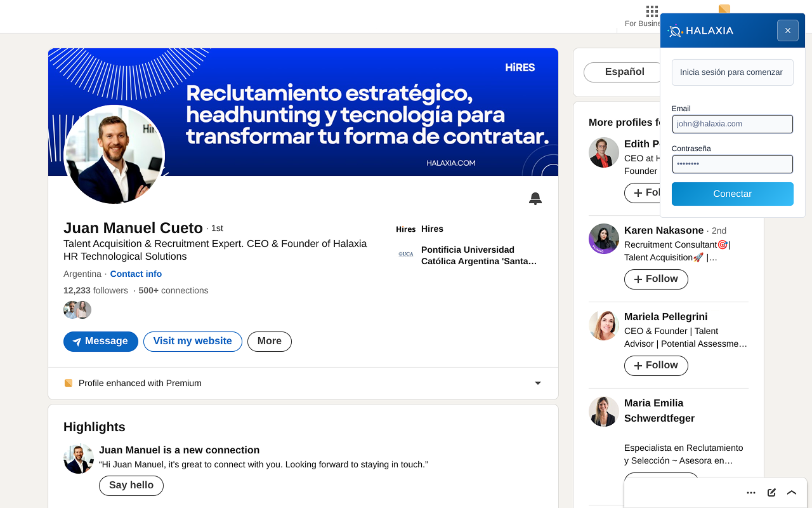812x508 pixels.
Task: Click Mariela Pellegrini's profile picture
Action: point(604,325)
